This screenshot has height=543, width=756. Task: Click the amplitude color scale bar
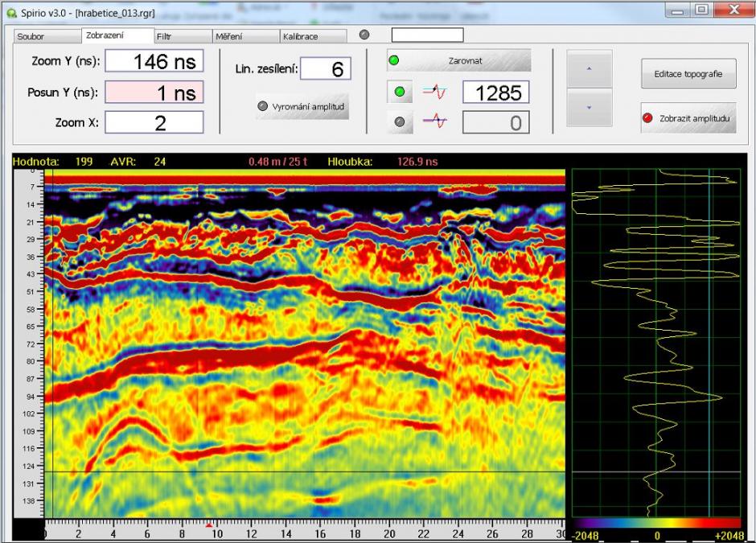point(656,523)
